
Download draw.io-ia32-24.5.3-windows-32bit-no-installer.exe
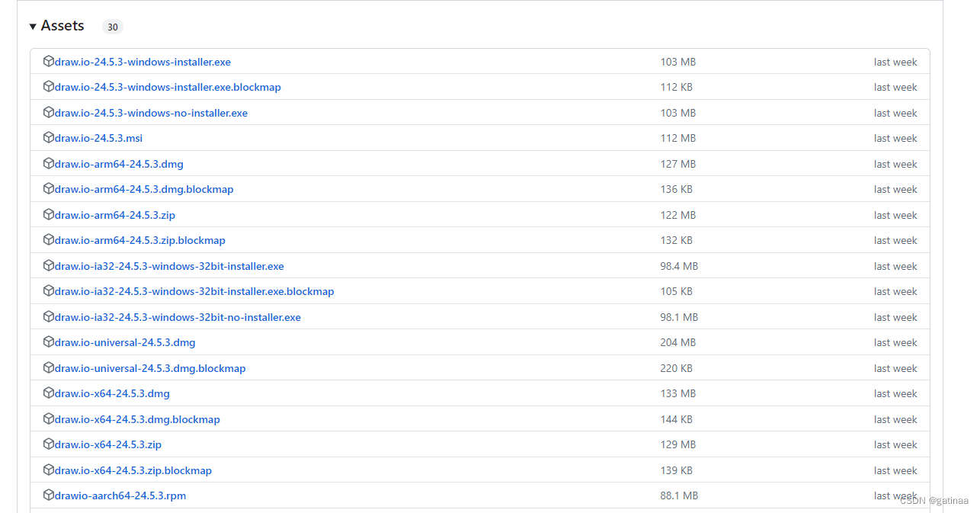(178, 317)
